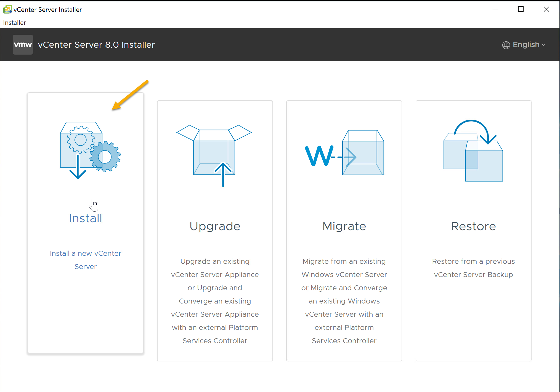The image size is (560, 392).
Task: Minimize the installer window
Action: [496, 9]
